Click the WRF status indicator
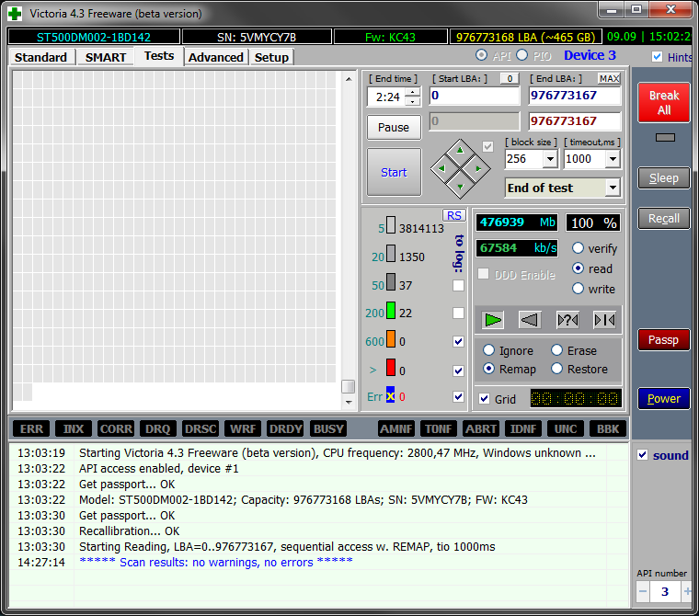Viewport: 699px width, 616px height. pos(243,428)
